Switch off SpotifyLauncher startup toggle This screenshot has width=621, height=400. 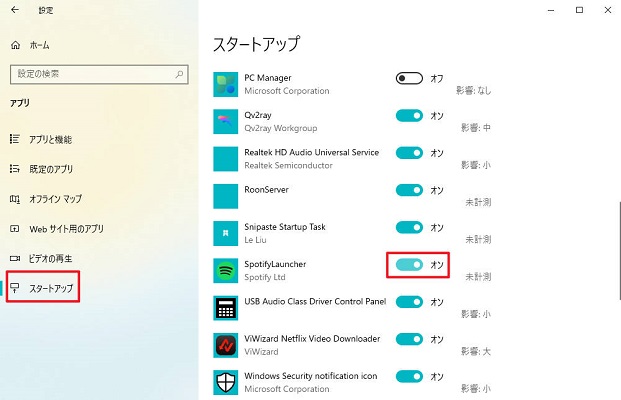coord(409,264)
